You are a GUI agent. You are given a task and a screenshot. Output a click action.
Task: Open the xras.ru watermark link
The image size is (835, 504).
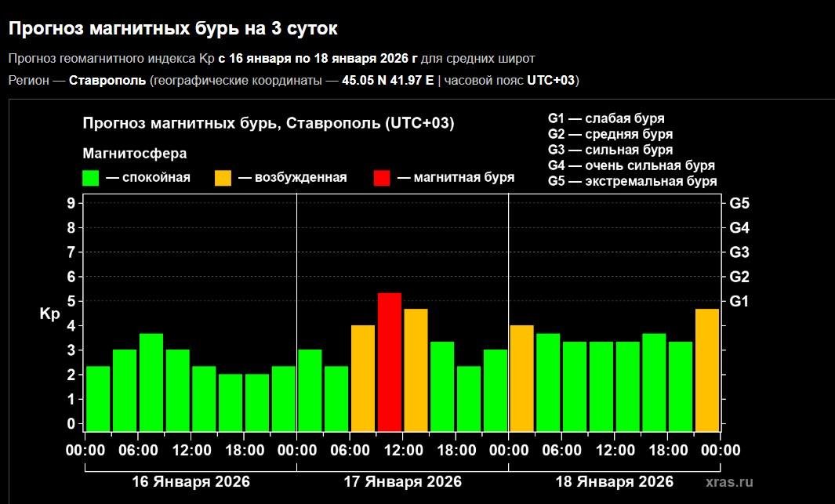728,482
